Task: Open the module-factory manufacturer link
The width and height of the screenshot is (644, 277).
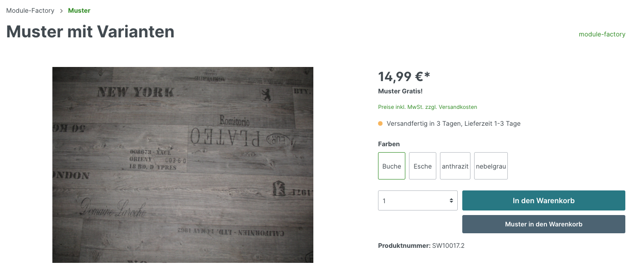Action: 602,34
